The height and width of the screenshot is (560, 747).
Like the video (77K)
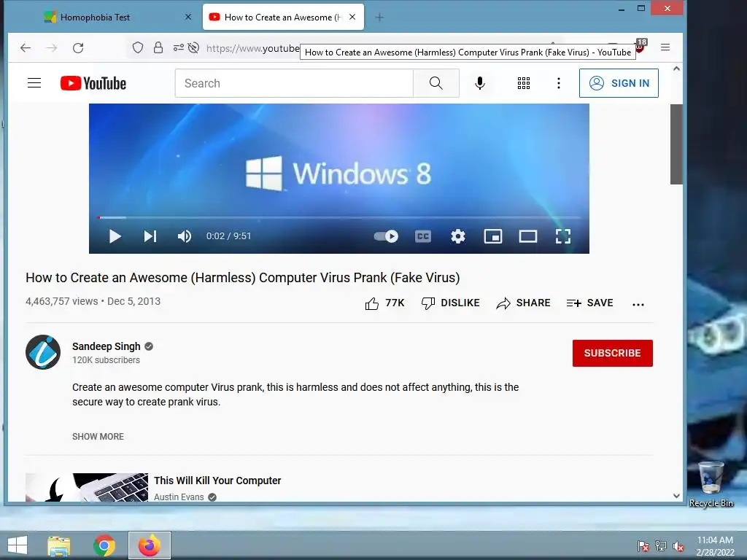tap(384, 303)
